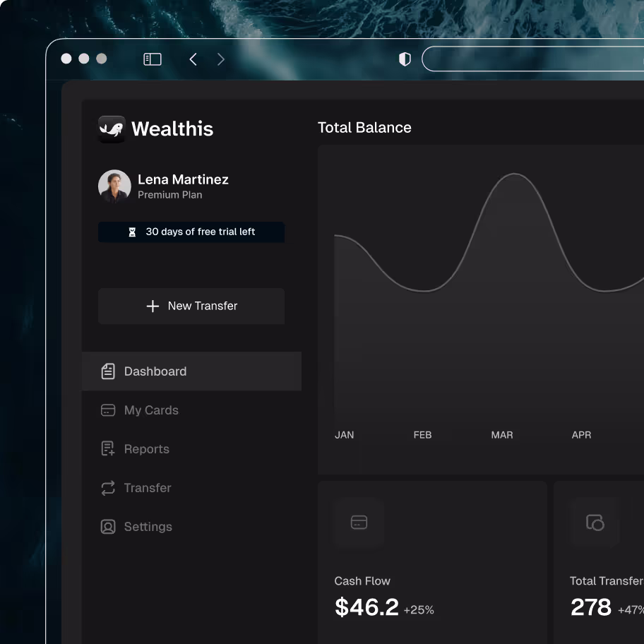Screen dimensions: 644x644
Task: Click the March peak on balance chart
Action: click(514, 174)
